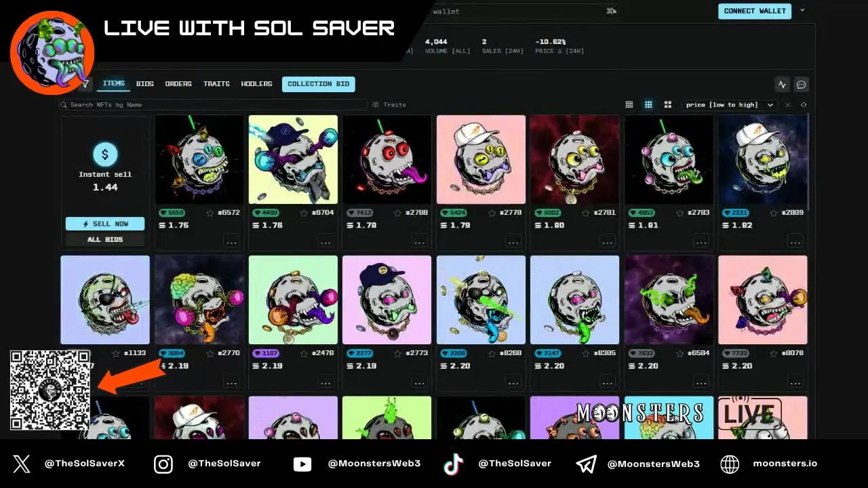Viewport: 868px width, 488px height.
Task: Open the price low to high dropdown
Action: pos(729,105)
